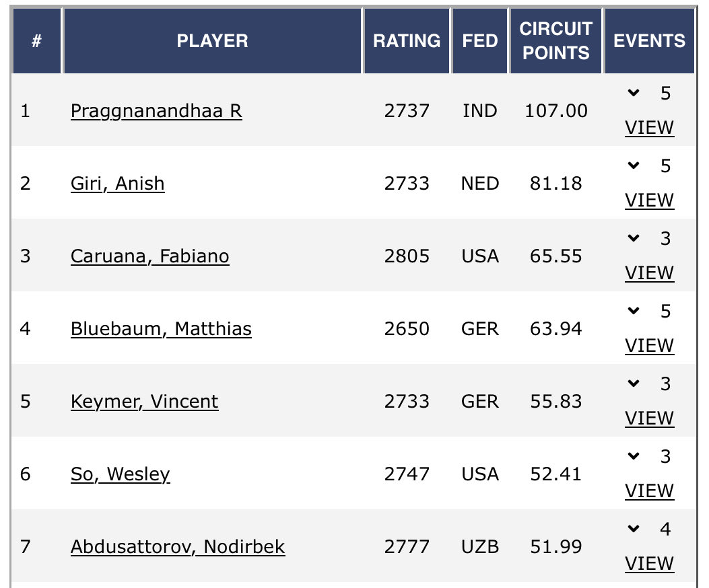Click the PLAYER column header
Viewport: 709px width, 588px height.
click(x=212, y=40)
